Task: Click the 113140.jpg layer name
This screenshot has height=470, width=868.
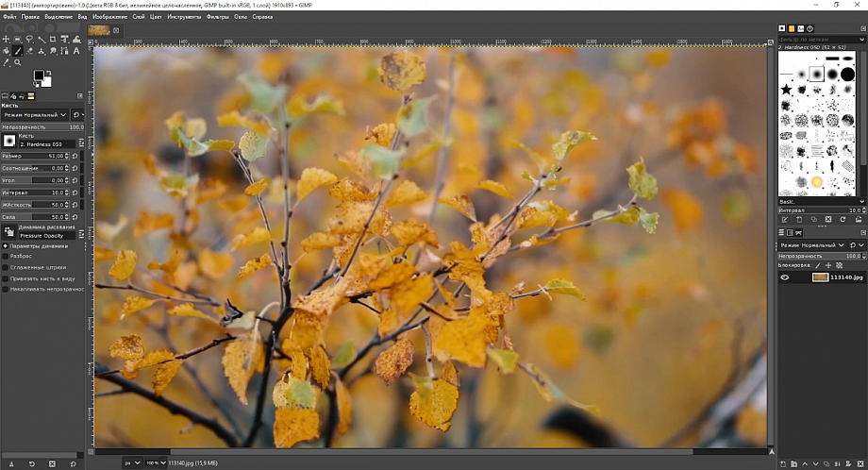Action: pos(846,277)
